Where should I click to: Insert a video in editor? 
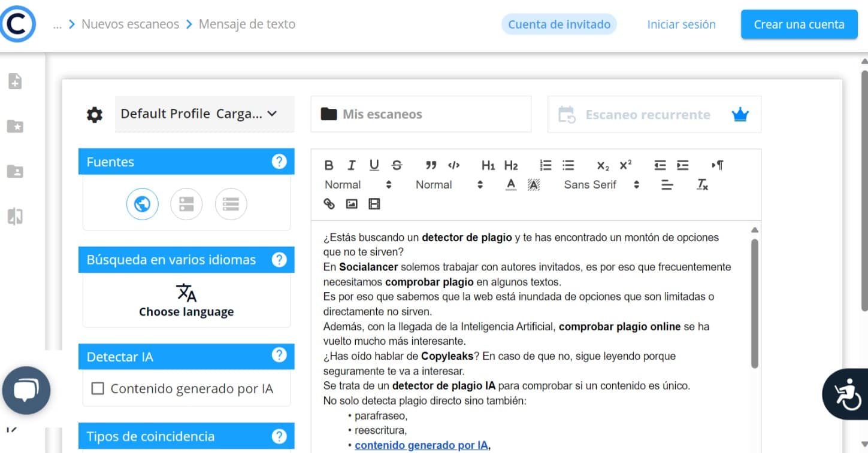coord(374,204)
